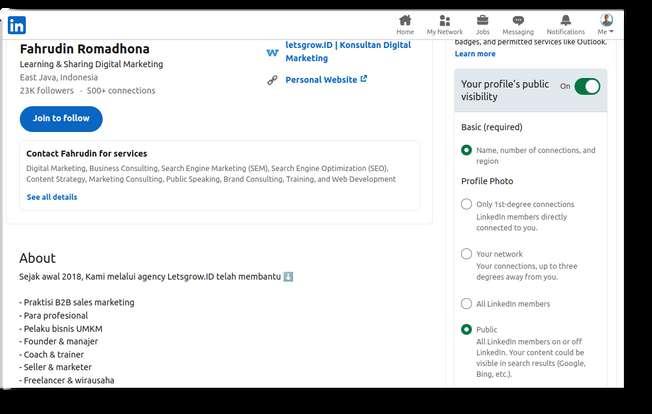Select the Public radio option
The height and width of the screenshot is (414, 652).
coord(466,329)
